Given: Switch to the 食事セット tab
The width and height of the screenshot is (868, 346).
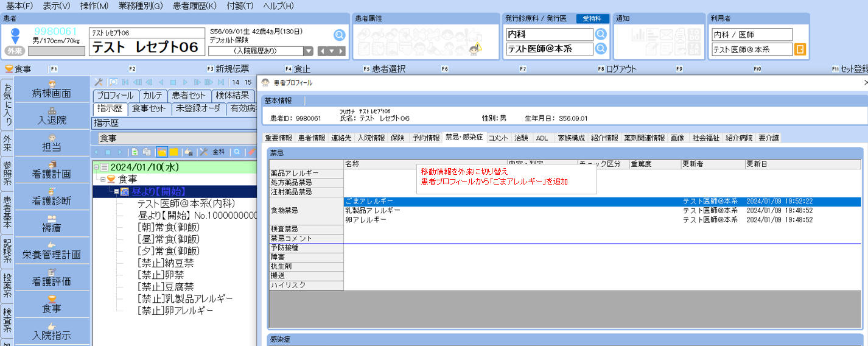Looking at the screenshot, I should 149,109.
